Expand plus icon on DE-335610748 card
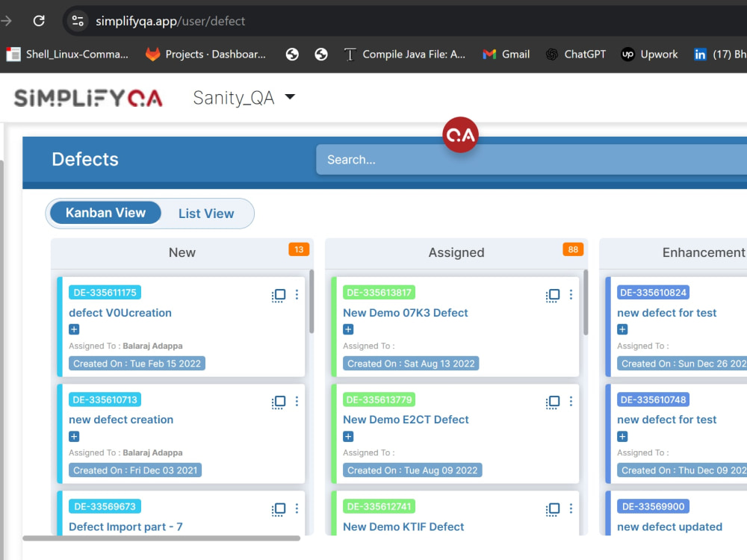 622,437
